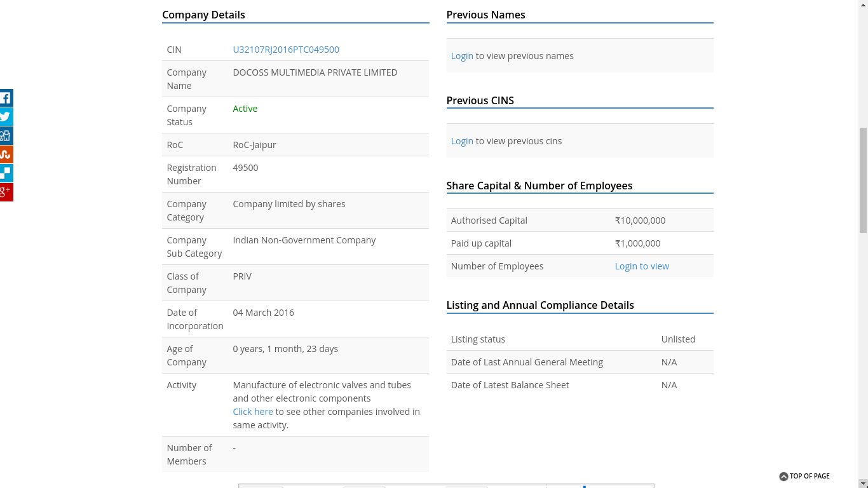This screenshot has height=488, width=868.
Task: Click N/A for Last Annual General Meeting
Action: pyautogui.click(x=669, y=362)
